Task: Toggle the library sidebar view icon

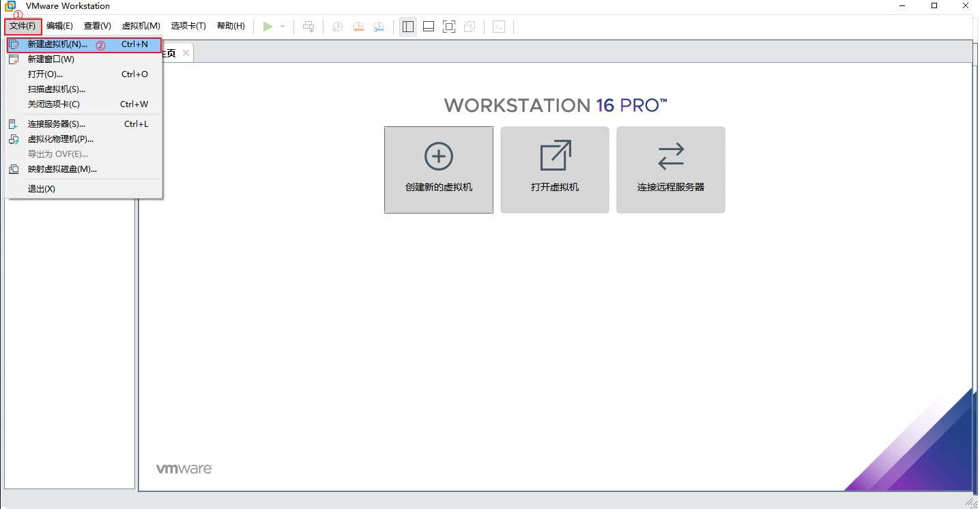Action: pos(408,27)
